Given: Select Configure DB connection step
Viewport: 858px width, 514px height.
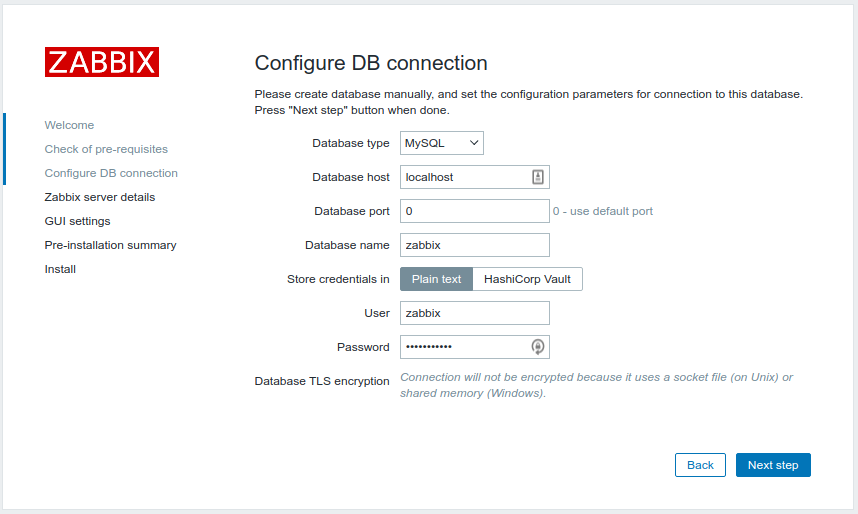Looking at the screenshot, I should coord(111,173).
